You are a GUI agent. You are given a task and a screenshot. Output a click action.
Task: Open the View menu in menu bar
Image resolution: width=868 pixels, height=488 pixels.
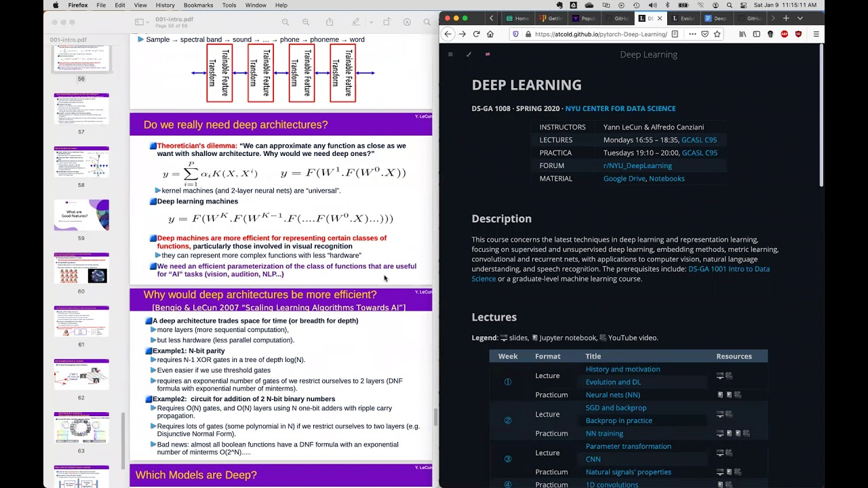pos(140,5)
